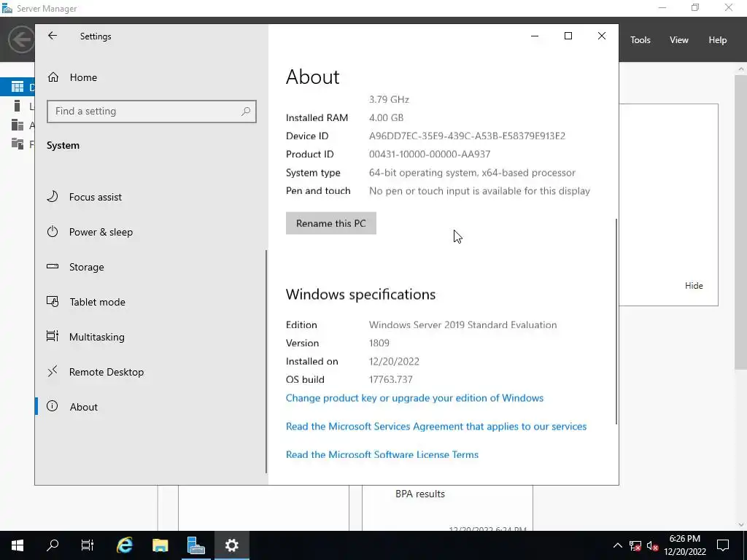Click the 3.79 GHz processor speed text
Screen dimensions: 747x560
389,99
